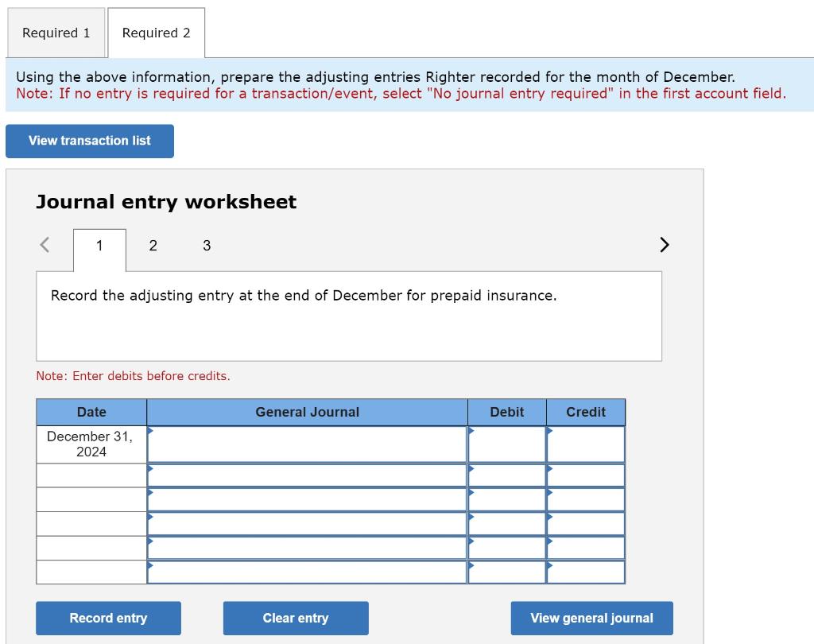Click Credit field in fourth row
814x644 pixels.
coord(586,524)
